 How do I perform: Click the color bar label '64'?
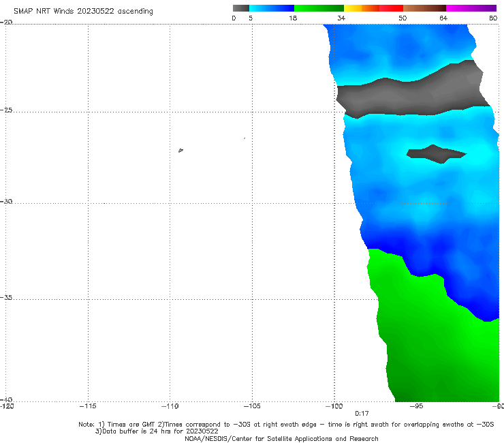pos(443,18)
